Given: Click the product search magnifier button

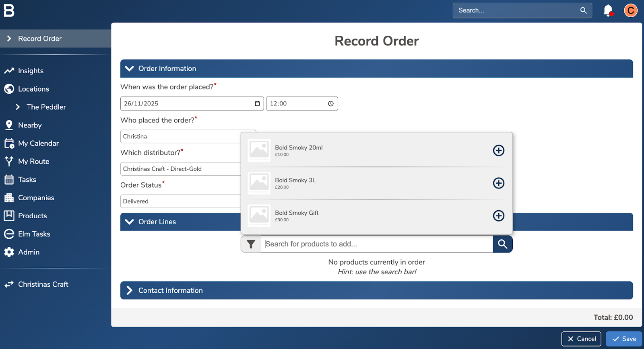Looking at the screenshot, I should [x=502, y=244].
